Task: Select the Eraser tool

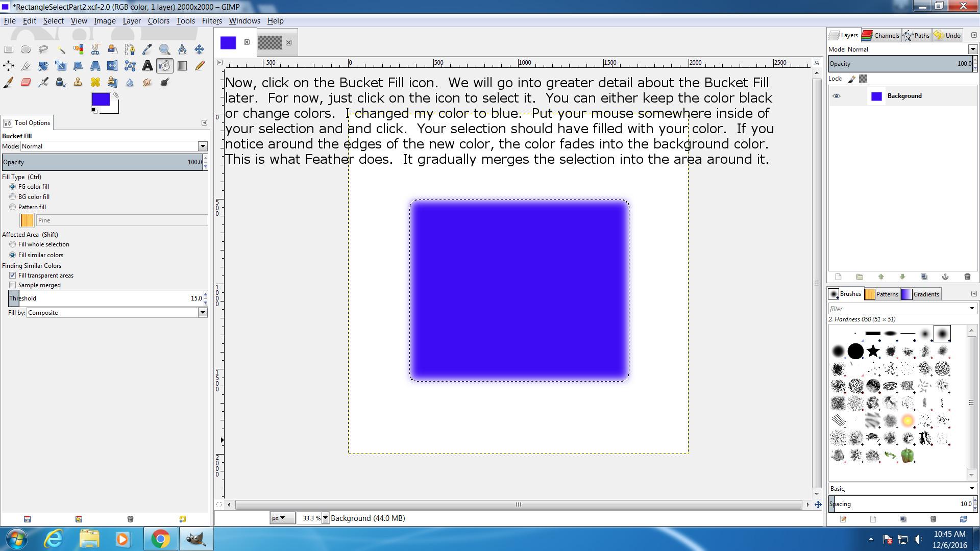Action: [x=26, y=82]
